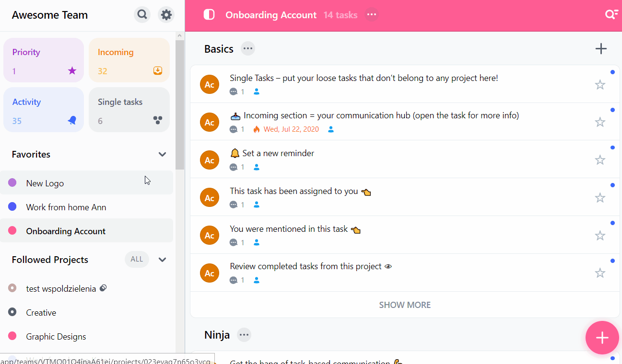Open comments icon on Review completed tasks
Image resolution: width=622 pixels, height=364 pixels.
click(234, 280)
